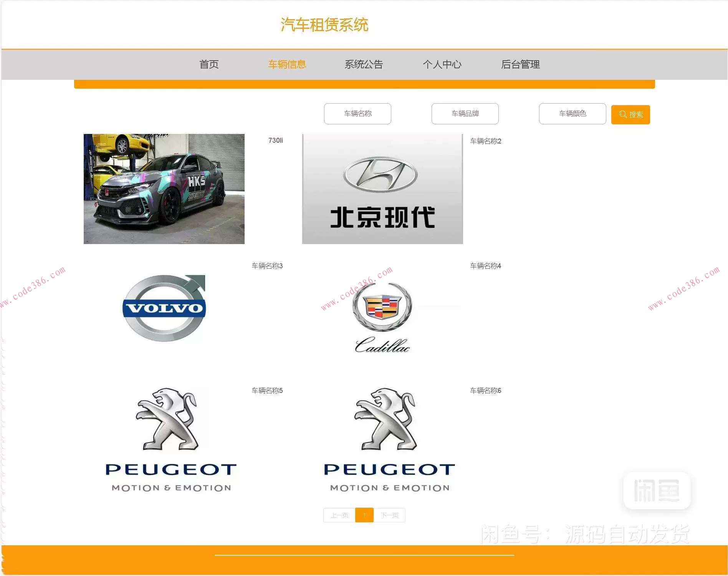This screenshot has width=728, height=576.
Task: Click the magnifier search icon
Action: (623, 114)
